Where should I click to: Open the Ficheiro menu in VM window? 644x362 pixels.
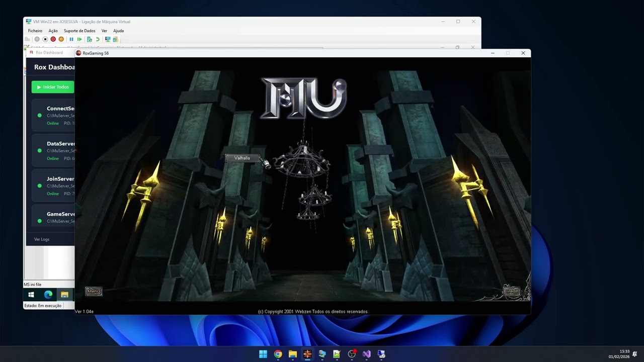tap(35, 31)
